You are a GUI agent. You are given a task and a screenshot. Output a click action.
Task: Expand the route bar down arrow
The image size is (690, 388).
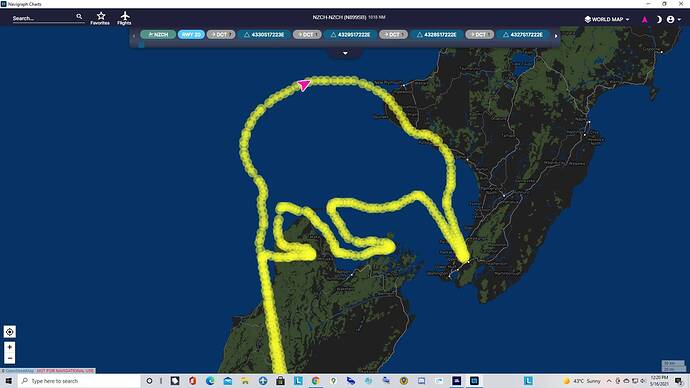click(x=345, y=53)
